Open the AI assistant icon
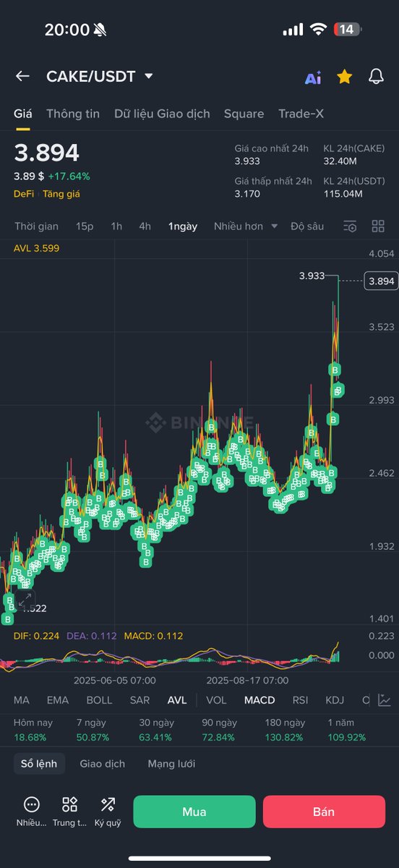 (x=313, y=77)
